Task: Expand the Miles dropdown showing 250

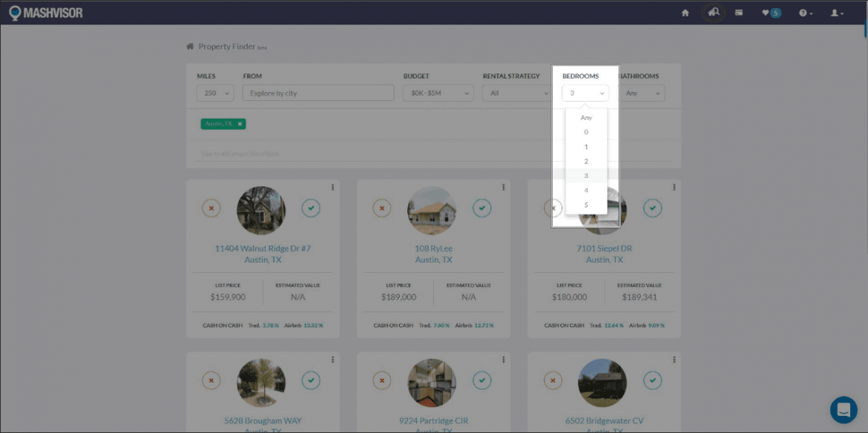Action: pos(215,93)
